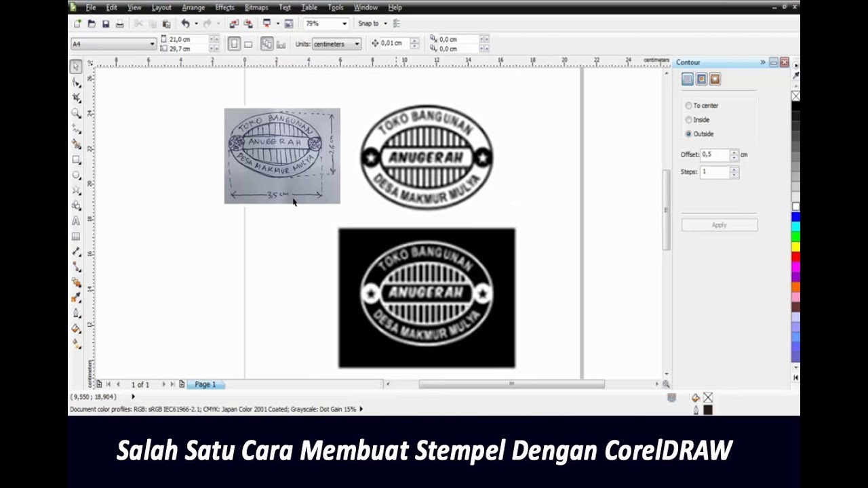
Task: Set page to portrait orientation
Action: [x=234, y=44]
